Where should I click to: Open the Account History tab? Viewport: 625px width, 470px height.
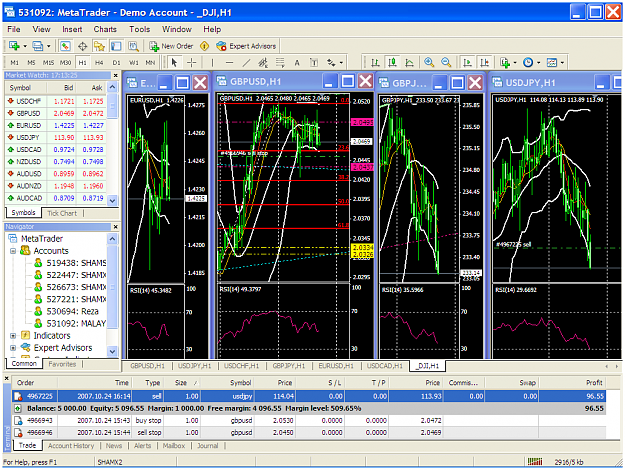[71, 446]
